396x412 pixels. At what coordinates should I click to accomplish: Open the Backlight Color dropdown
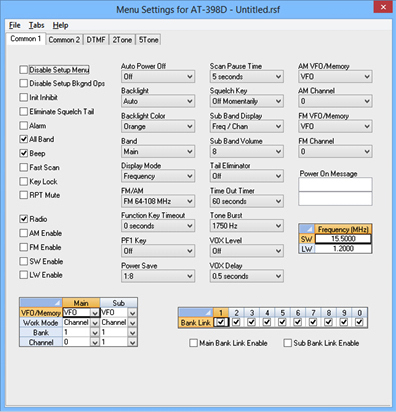158,127
